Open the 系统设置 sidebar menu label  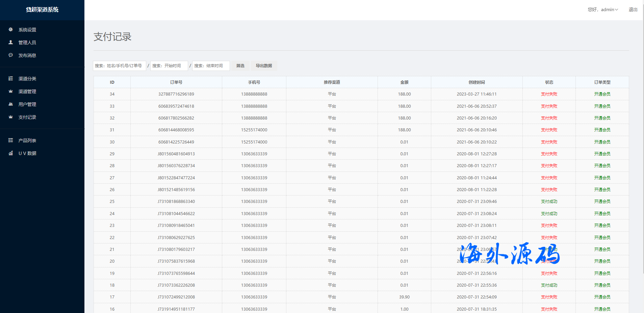[27, 30]
